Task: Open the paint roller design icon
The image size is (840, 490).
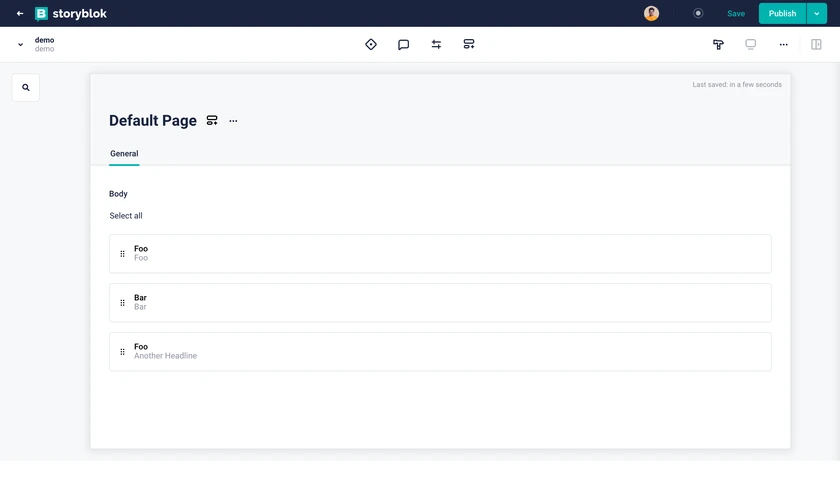Action: point(718,45)
